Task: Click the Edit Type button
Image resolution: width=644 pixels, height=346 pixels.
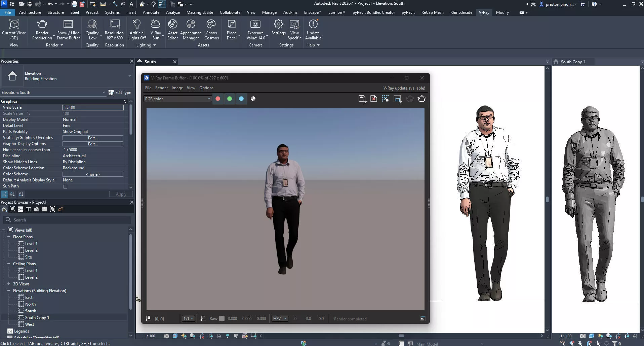Action: point(120,93)
